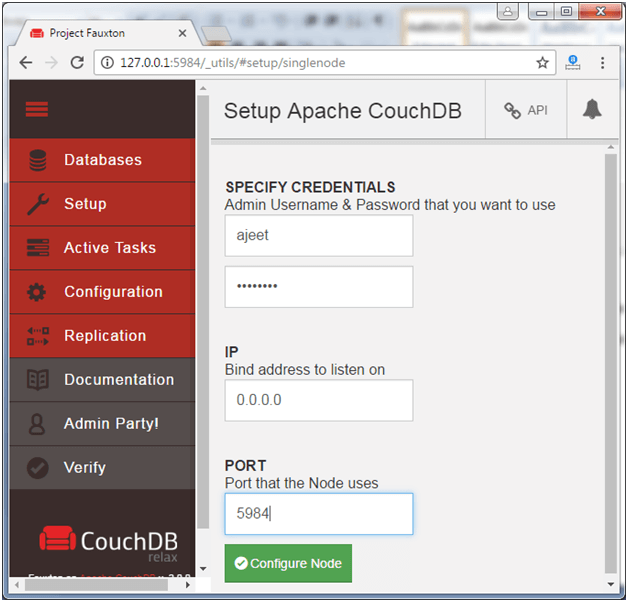Click sidebar vertical scrollbar up arrow
Viewport: 628px width, 602px height.
point(203,88)
